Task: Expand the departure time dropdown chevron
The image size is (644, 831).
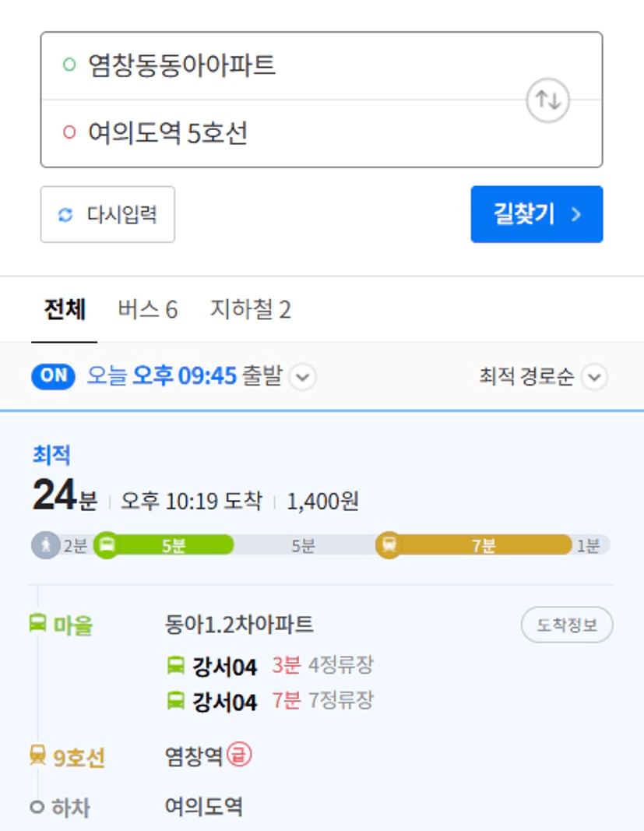Action: tap(303, 377)
